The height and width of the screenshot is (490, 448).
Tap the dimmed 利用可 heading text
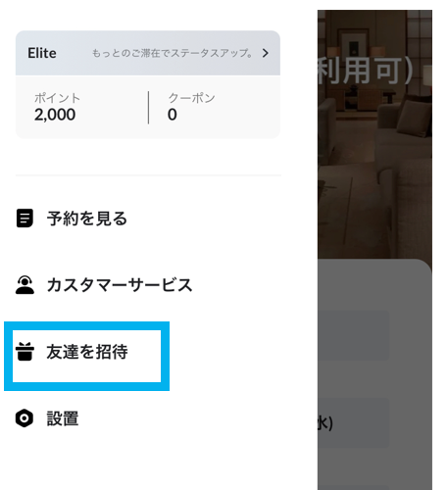pos(366,71)
